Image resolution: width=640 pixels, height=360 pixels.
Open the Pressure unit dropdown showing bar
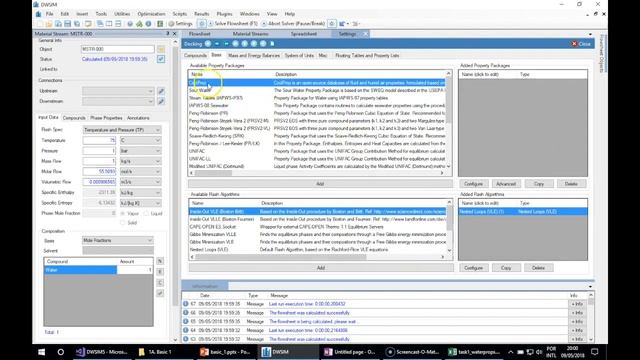(x=140, y=151)
